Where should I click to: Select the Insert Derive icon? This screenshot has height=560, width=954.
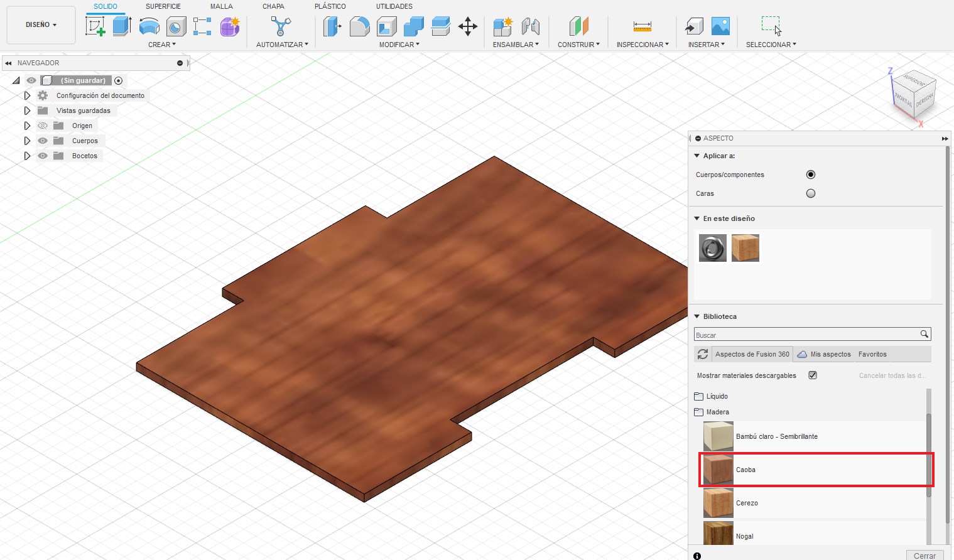tap(693, 26)
